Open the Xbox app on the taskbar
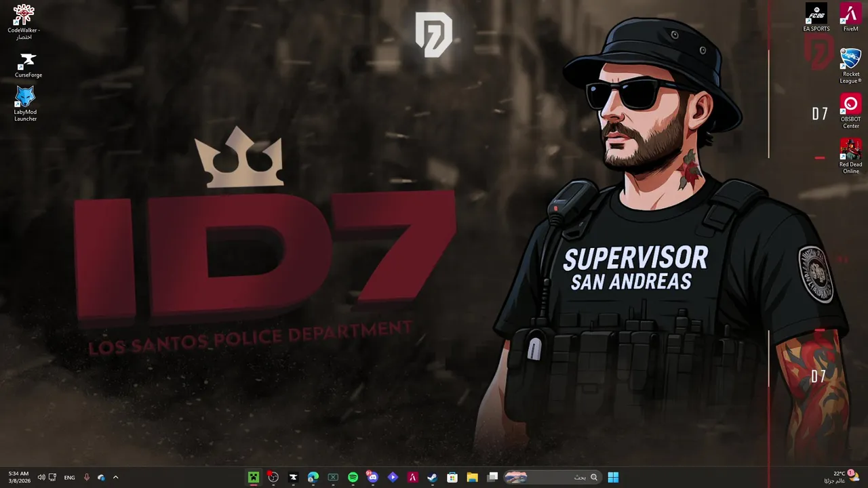Viewport: 868px width, 488px height. [333, 477]
